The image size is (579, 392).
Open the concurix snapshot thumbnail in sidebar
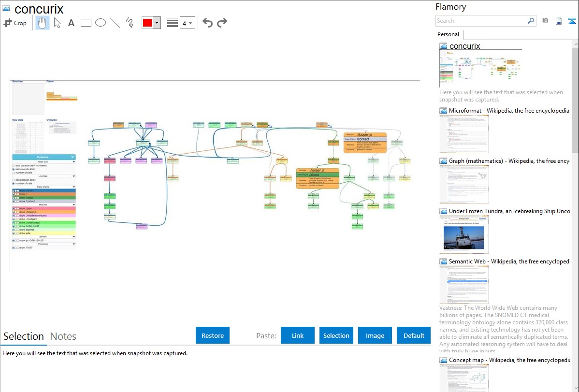(480, 69)
